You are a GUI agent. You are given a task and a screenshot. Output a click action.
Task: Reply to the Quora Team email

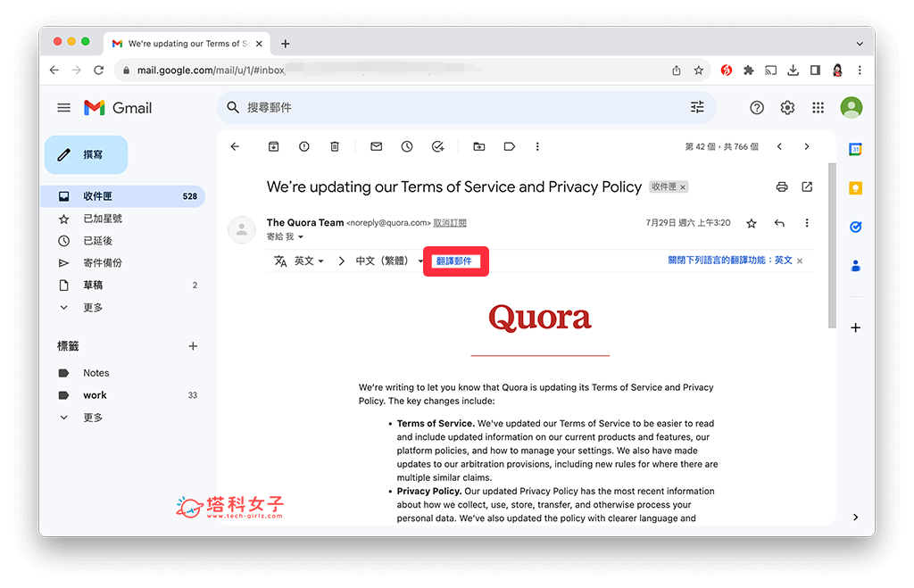tap(779, 223)
